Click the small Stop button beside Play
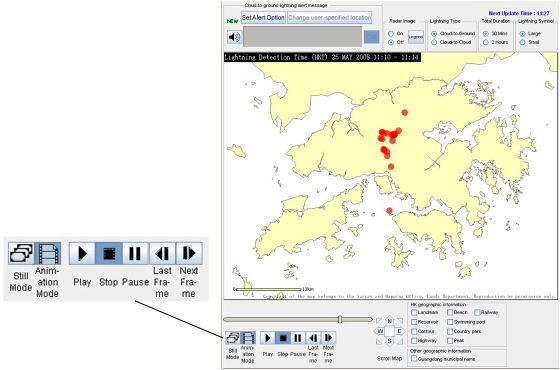Image resolution: width=560 pixels, height=370 pixels. point(282,338)
